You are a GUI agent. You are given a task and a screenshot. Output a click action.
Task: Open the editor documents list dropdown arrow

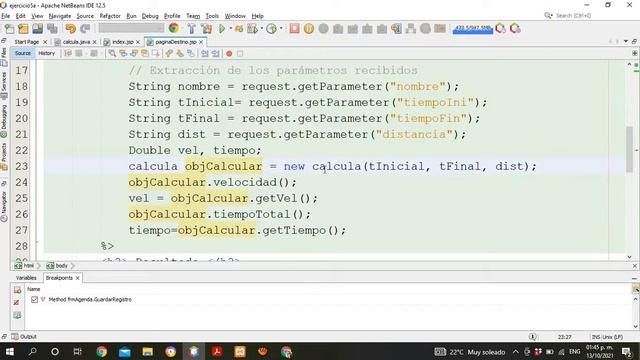pyautogui.click(x=626, y=42)
